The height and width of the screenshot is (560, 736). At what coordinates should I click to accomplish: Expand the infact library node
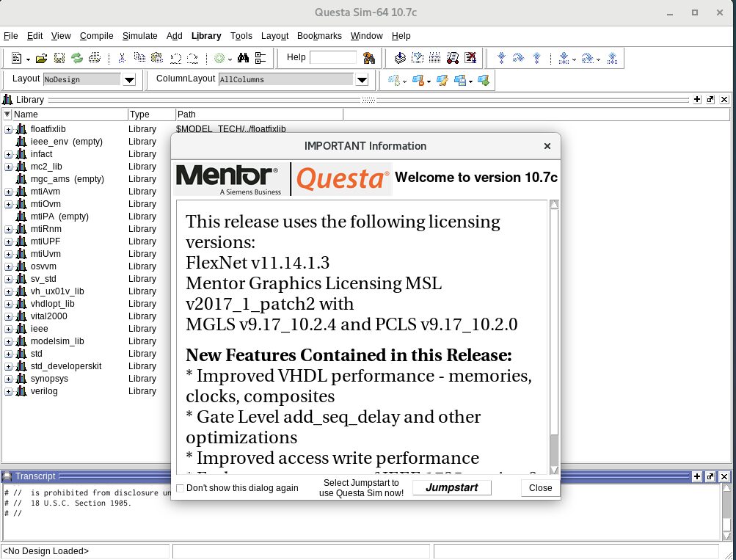point(9,154)
